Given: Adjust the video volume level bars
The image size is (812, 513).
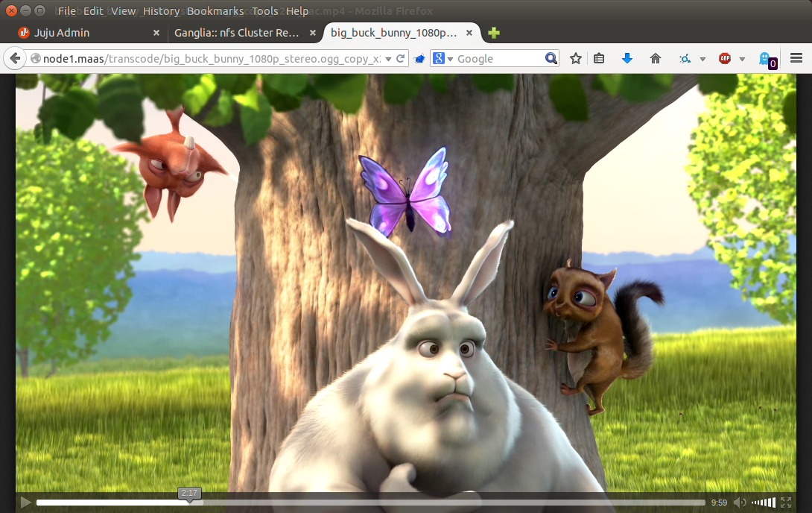Looking at the screenshot, I should pos(764,502).
